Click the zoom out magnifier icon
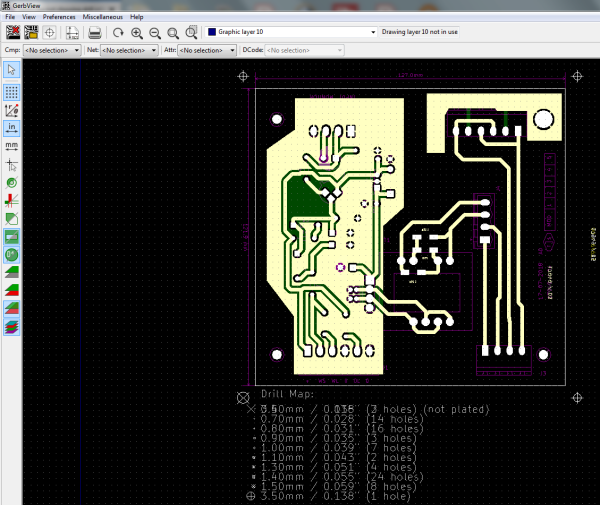Image resolution: width=600 pixels, height=505 pixels. coord(155,32)
